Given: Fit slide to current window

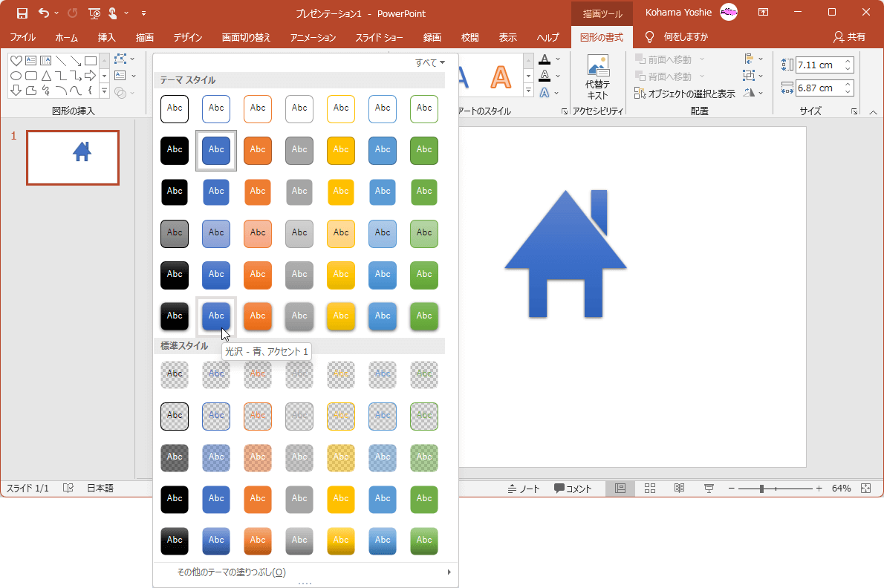Looking at the screenshot, I should [x=866, y=489].
